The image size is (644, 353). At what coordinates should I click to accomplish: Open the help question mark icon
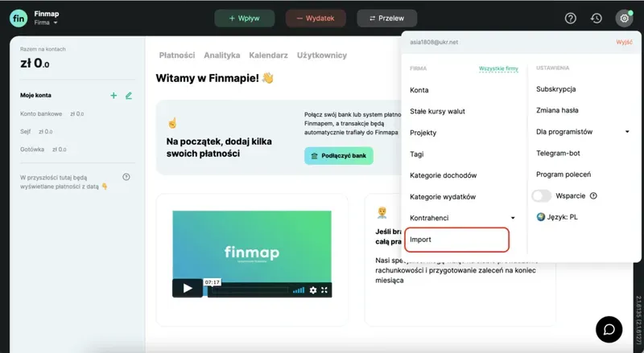pyautogui.click(x=571, y=18)
